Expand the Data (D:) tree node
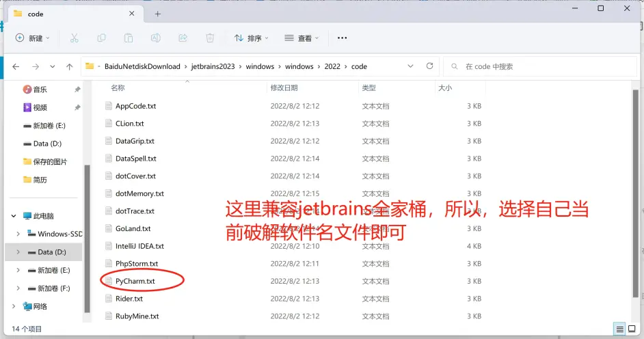 (18, 252)
